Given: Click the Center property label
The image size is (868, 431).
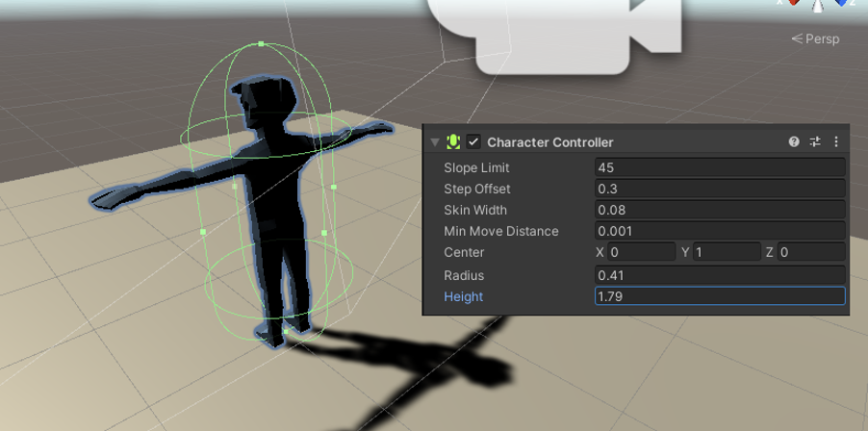Looking at the screenshot, I should pos(464,252).
